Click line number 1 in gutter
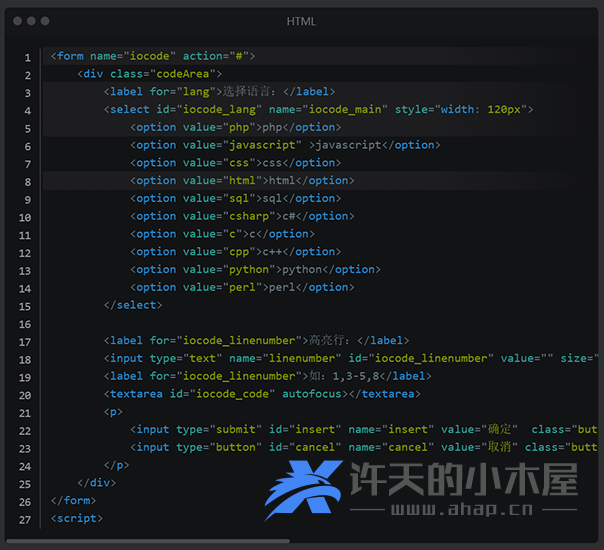The width and height of the screenshot is (604, 550). point(28,58)
